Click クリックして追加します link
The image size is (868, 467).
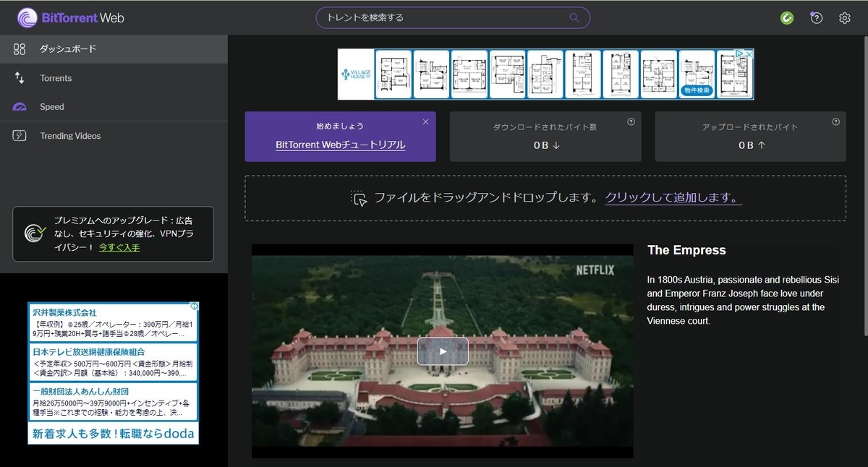pyautogui.click(x=673, y=198)
